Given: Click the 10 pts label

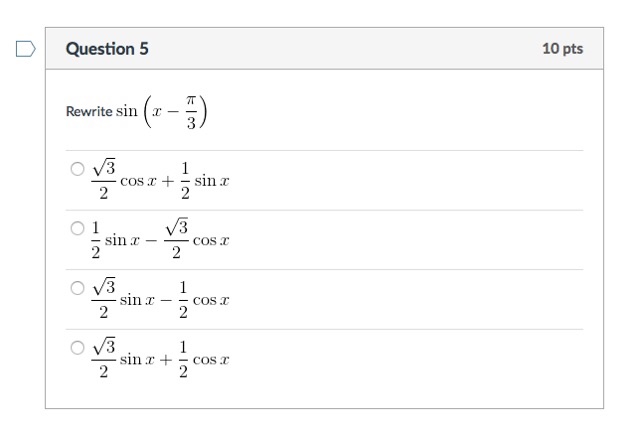Looking at the screenshot, I should (562, 49).
